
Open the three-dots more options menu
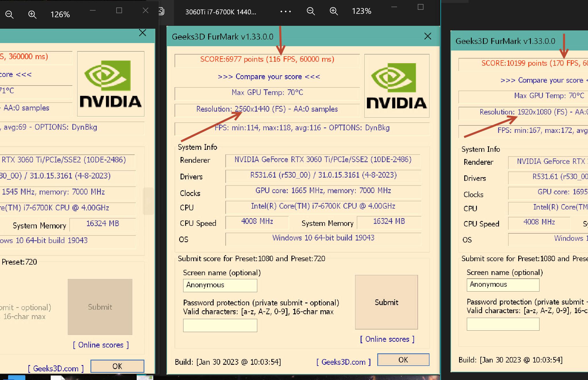coord(285,11)
